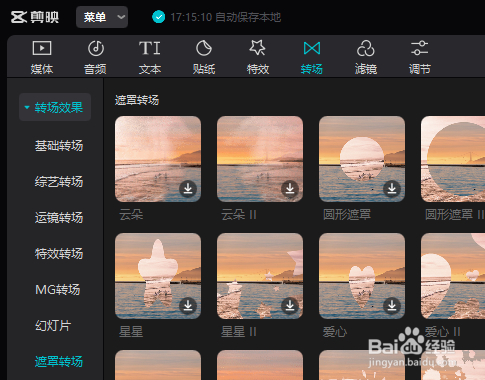This screenshot has height=380, width=485.
Task: Select the 转场 transition bowtie icon
Action: pyautogui.click(x=312, y=48)
